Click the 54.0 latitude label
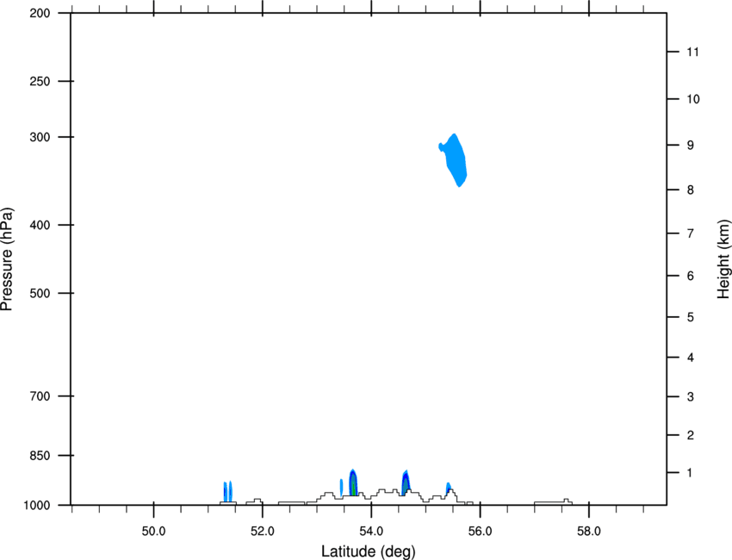732x560 pixels. 371,532
